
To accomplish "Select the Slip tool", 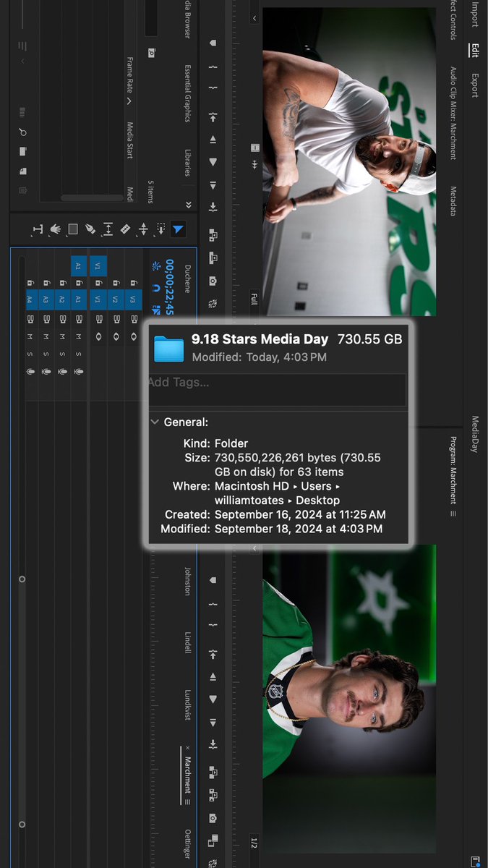I will [108, 229].
